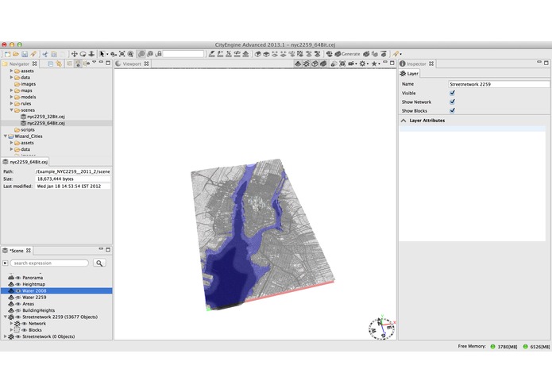Switch to the Navigator tab
Screen dimensions: 552x392
(19, 63)
